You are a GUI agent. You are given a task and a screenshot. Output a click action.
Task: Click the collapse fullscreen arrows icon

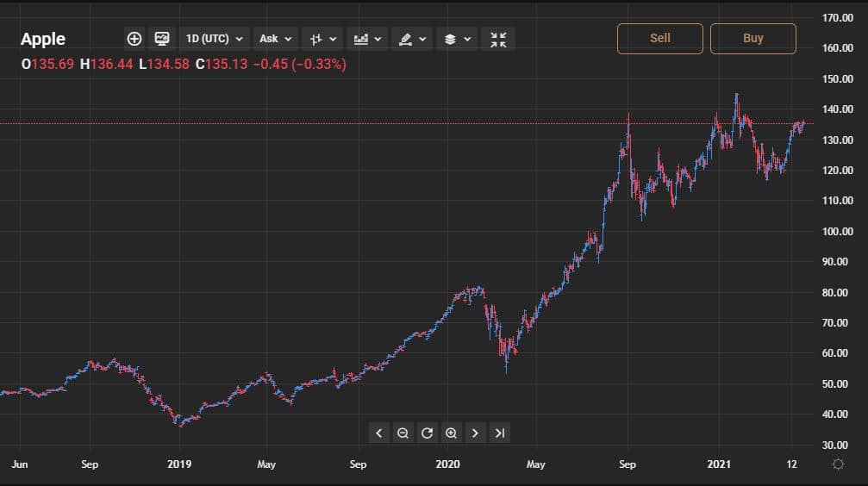(498, 39)
